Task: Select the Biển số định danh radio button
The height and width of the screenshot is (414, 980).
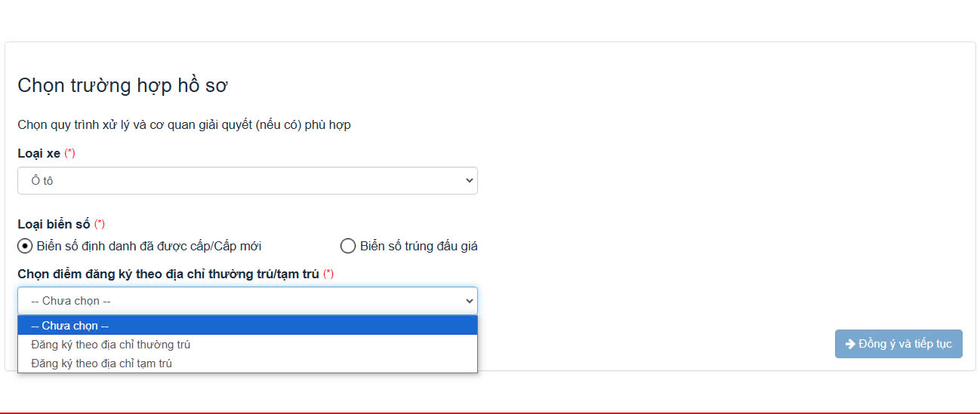Action: point(26,246)
